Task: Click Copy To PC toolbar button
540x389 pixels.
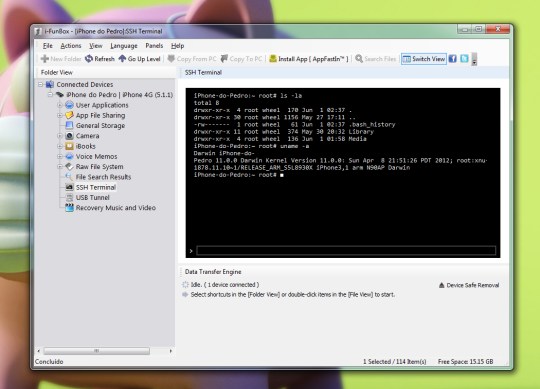Action: click(x=241, y=59)
